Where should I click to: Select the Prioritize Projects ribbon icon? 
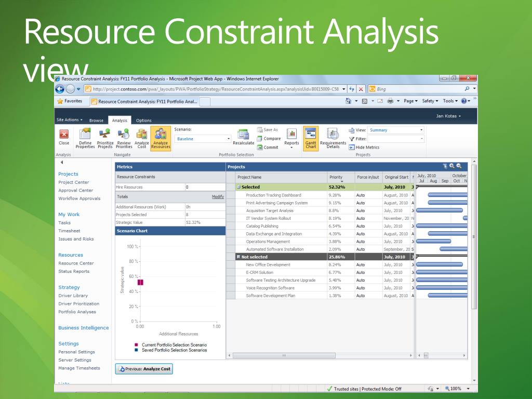(105, 138)
